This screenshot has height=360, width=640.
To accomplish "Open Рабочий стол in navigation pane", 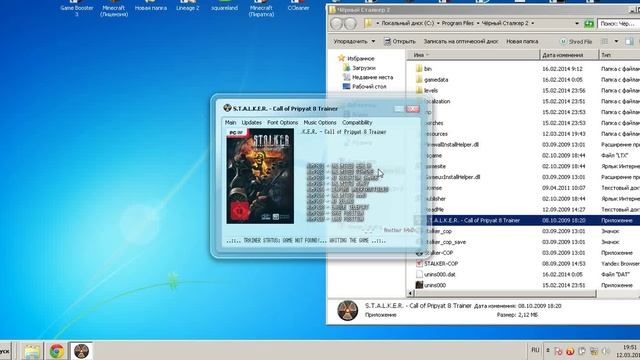I will pos(364,87).
